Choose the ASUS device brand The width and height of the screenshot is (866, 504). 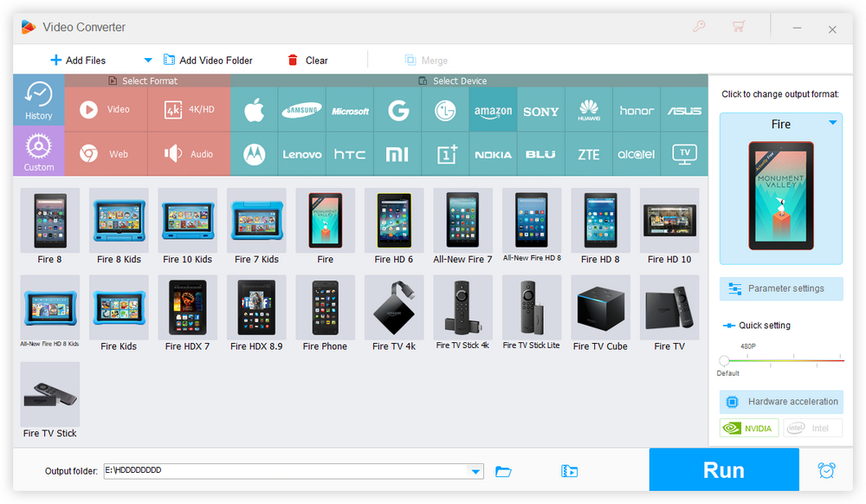point(684,110)
